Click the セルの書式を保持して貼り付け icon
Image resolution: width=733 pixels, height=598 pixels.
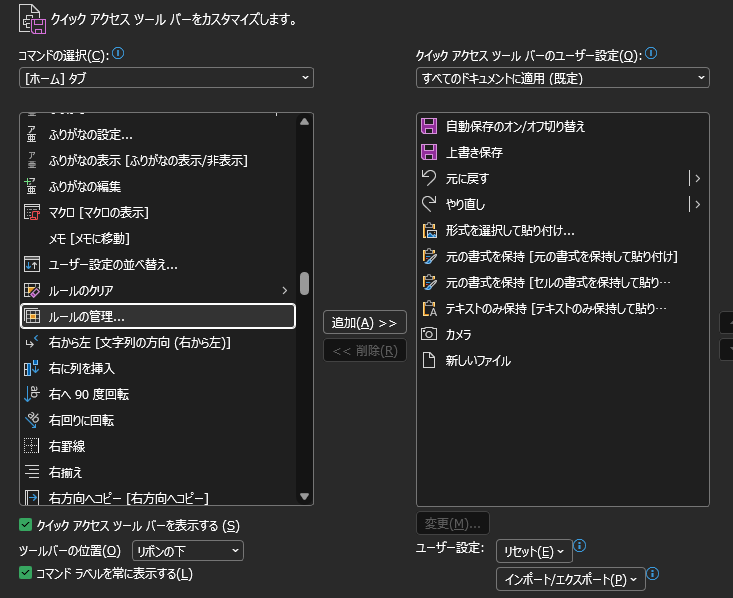tap(429, 282)
